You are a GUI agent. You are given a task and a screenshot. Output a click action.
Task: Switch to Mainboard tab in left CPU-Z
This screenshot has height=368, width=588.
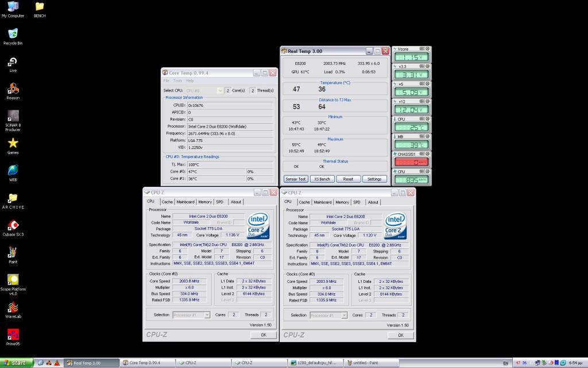(x=185, y=202)
